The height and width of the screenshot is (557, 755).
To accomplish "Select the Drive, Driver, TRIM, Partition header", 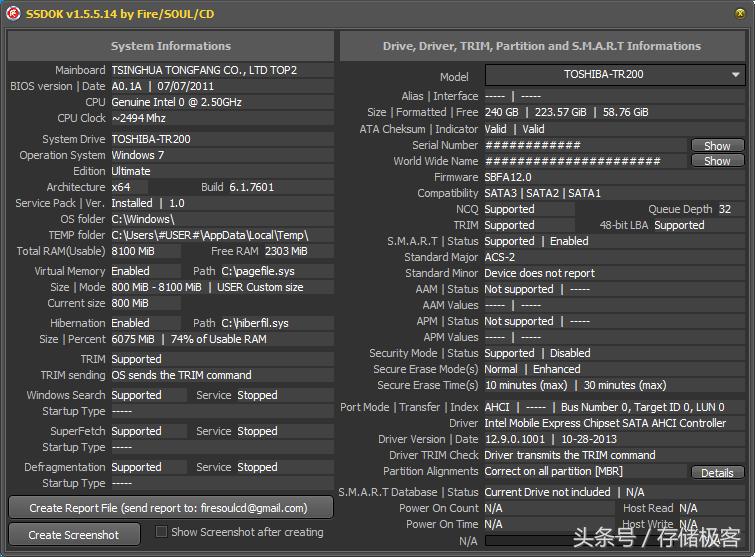I will point(542,46).
